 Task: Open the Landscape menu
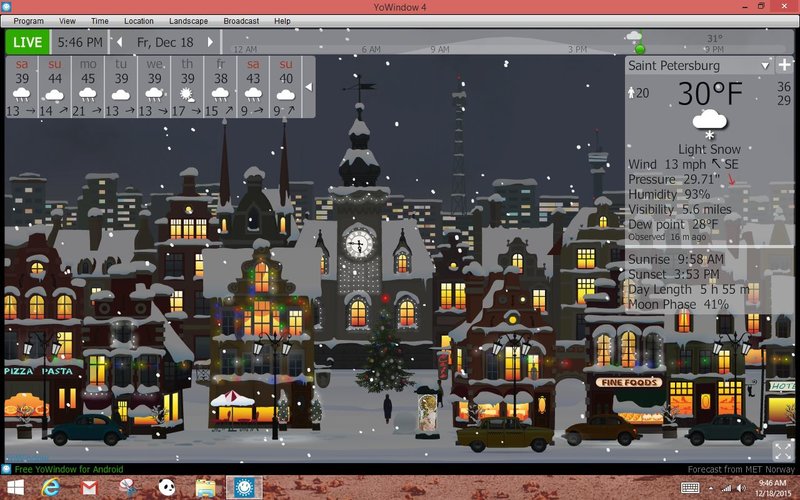[189, 20]
